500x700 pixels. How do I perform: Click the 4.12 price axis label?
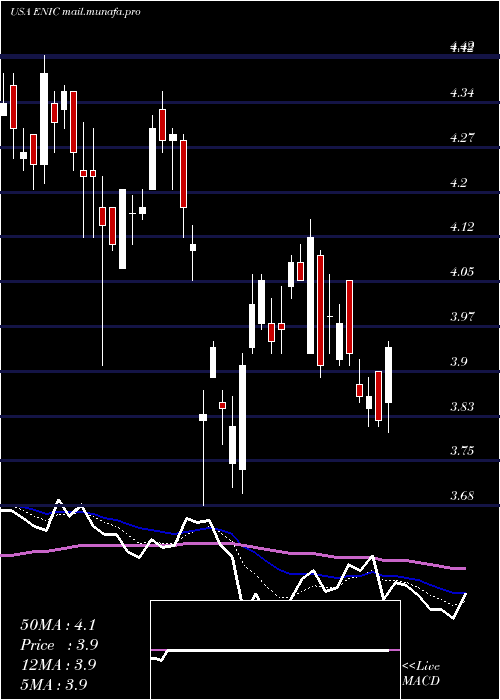tap(462, 227)
